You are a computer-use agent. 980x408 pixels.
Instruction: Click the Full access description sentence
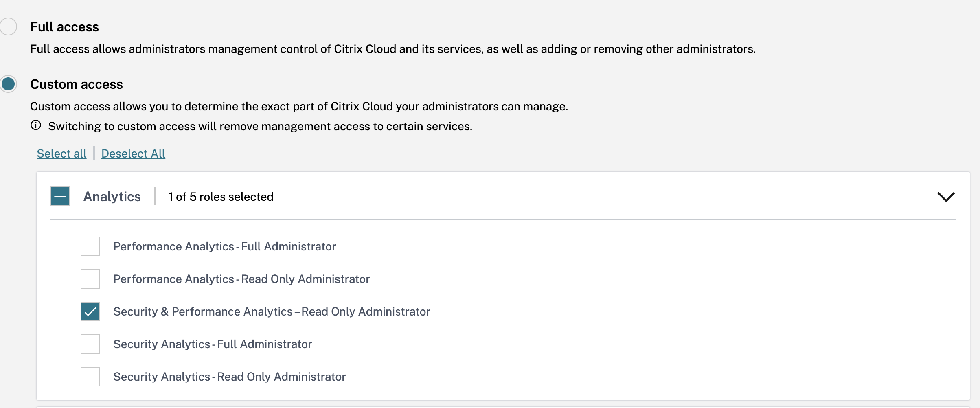[x=393, y=49]
